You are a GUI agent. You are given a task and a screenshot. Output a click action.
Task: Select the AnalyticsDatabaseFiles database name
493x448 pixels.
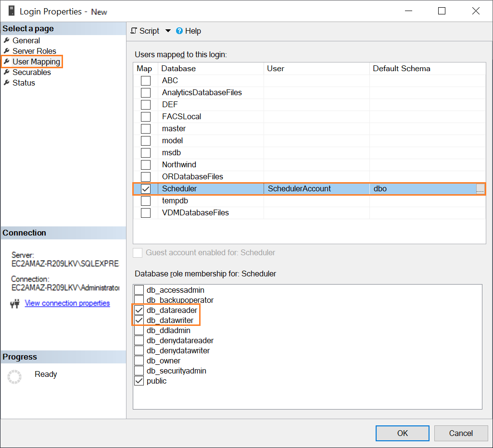pyautogui.click(x=202, y=93)
